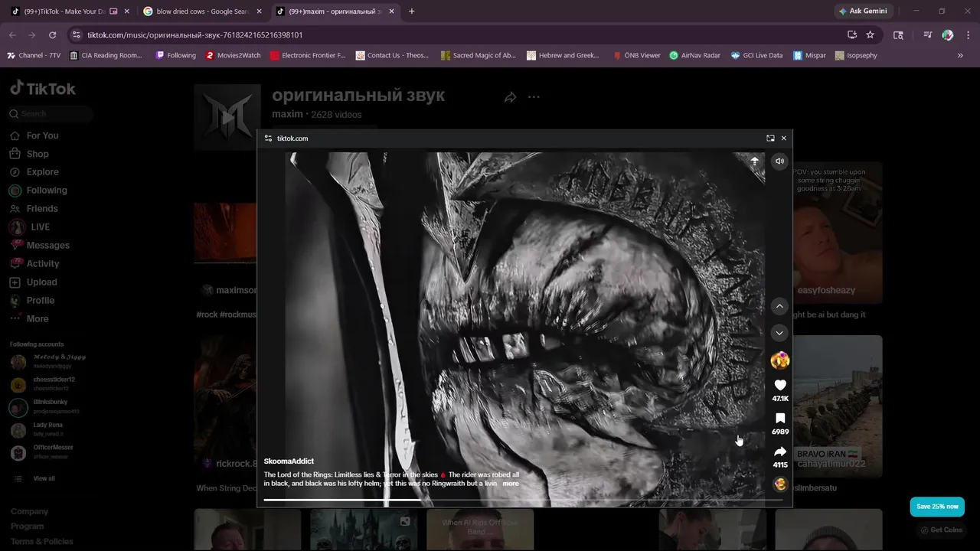
Task: Click Save 25% now button
Action: tap(937, 507)
